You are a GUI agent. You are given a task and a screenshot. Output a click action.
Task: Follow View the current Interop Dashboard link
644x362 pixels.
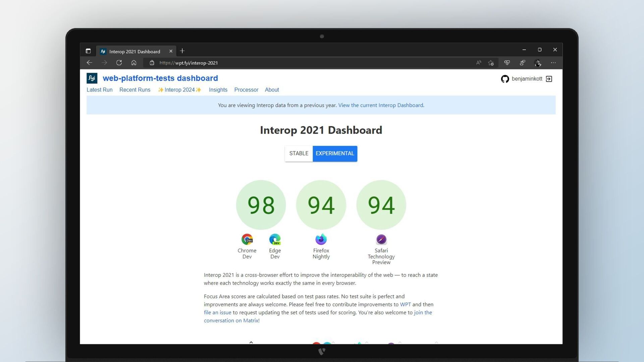381,105
